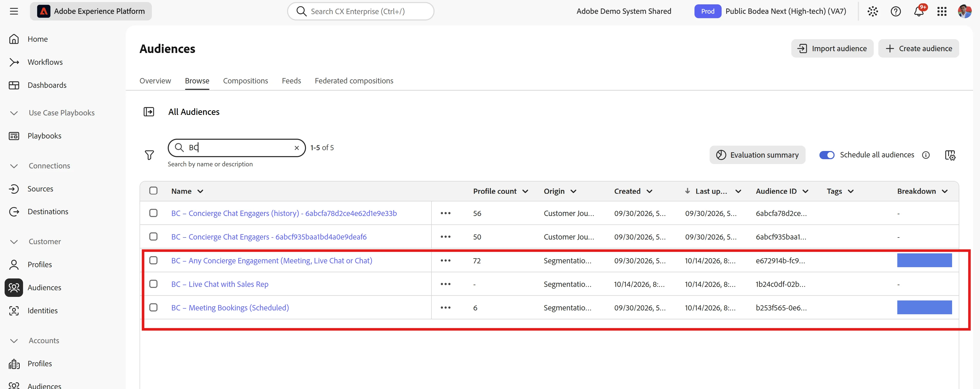The image size is (980, 389).
Task: Click the Adobe Experience Platform logo
Action: click(x=43, y=12)
